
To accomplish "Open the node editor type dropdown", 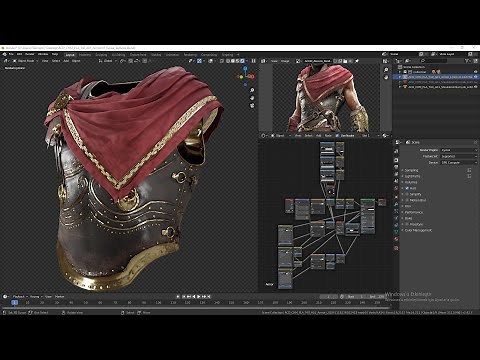I will tap(264, 136).
